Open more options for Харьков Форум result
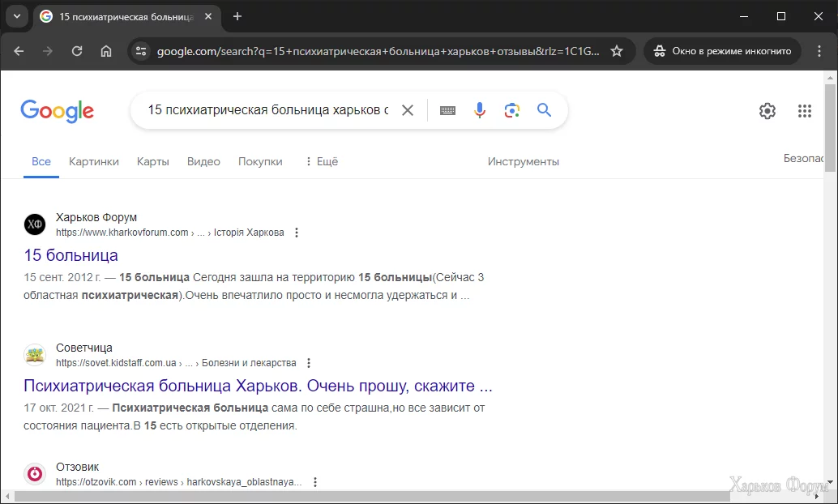 click(x=297, y=233)
